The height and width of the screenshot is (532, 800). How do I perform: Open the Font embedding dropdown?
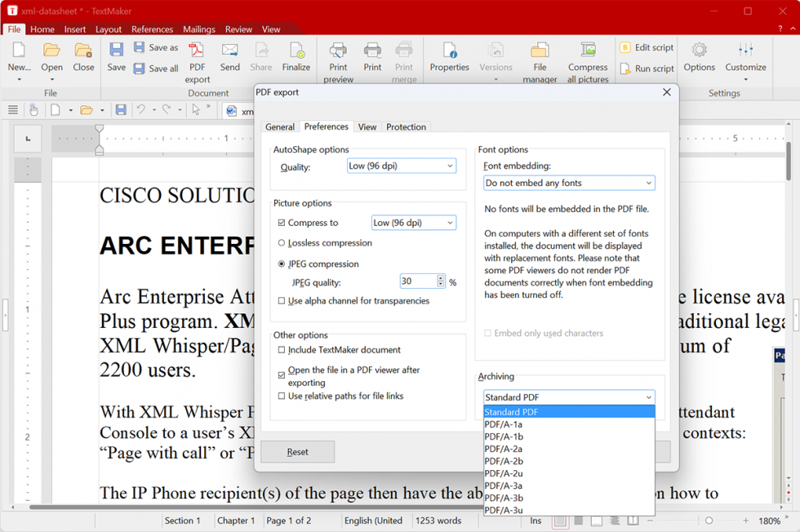tap(568, 184)
